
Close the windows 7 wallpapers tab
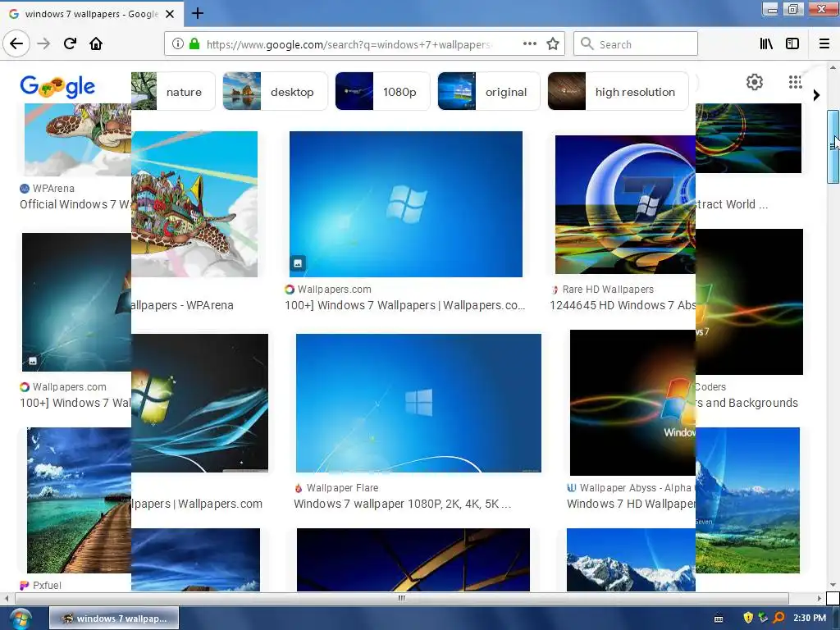170,14
